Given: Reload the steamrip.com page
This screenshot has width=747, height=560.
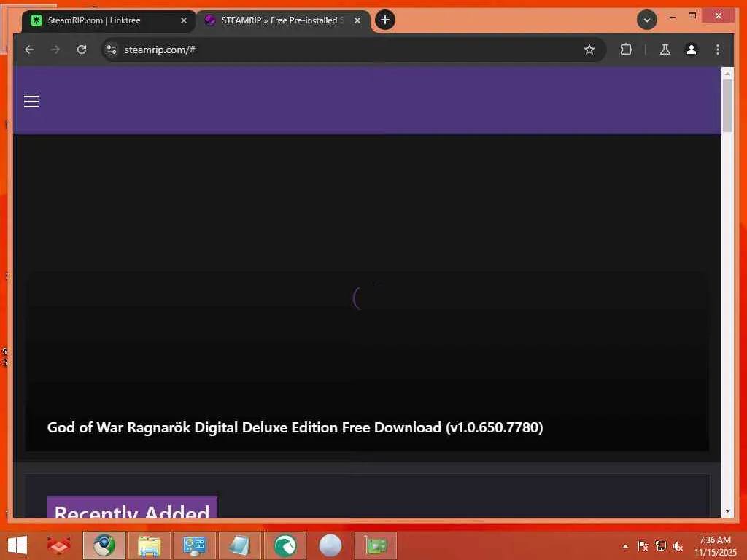Looking at the screenshot, I should (x=82, y=50).
